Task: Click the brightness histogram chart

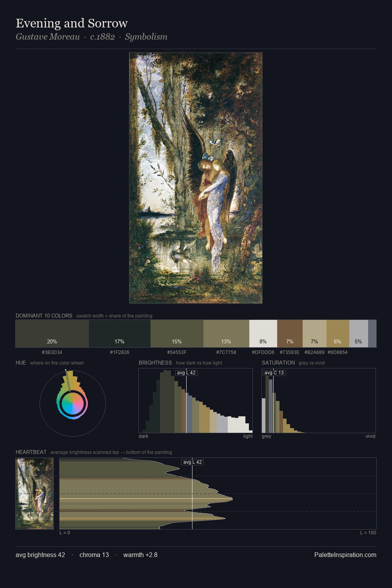Action: [196, 401]
